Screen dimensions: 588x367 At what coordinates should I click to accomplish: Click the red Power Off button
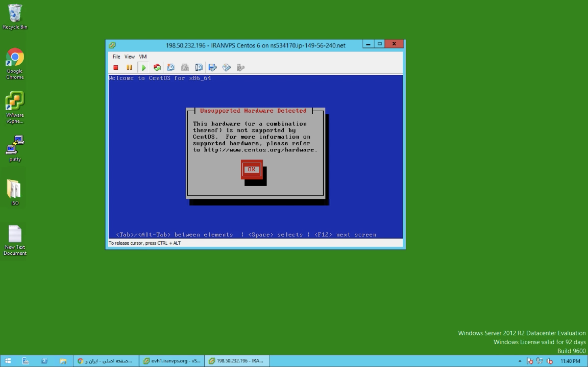point(116,67)
